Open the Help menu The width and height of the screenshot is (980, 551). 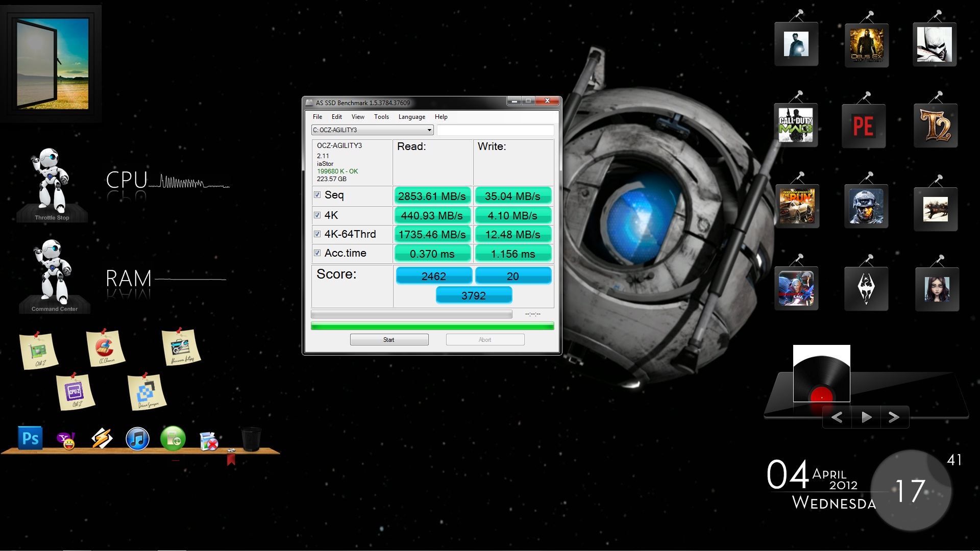click(x=441, y=117)
